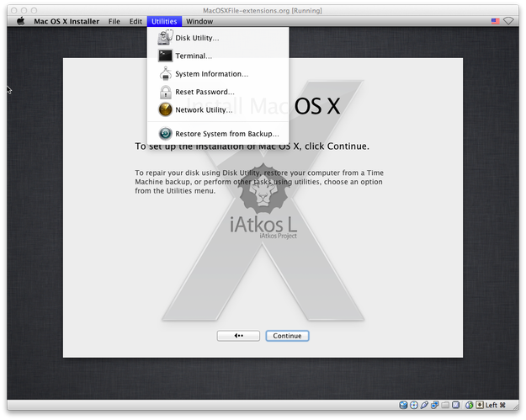Choose Reset Password menu entry
The width and height of the screenshot is (526, 420).
[218, 92]
